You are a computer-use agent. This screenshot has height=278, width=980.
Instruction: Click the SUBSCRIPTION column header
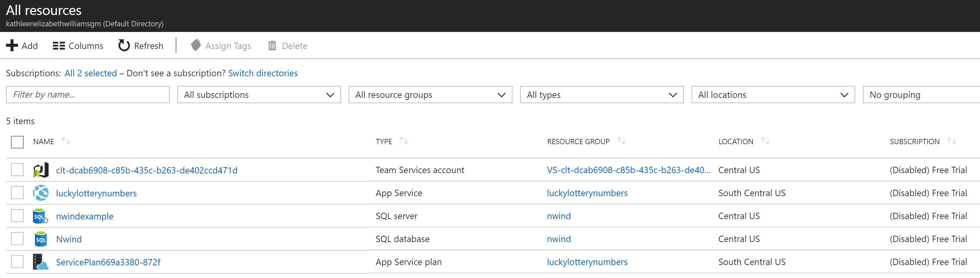[x=914, y=142]
